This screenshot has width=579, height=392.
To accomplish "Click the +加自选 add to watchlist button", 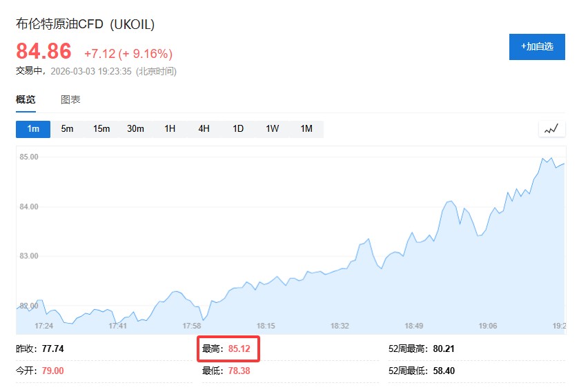I will tap(537, 46).
